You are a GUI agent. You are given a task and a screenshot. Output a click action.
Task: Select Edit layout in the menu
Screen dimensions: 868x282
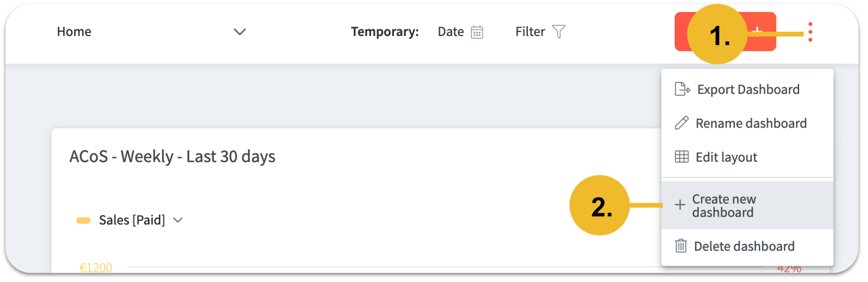coord(726,157)
